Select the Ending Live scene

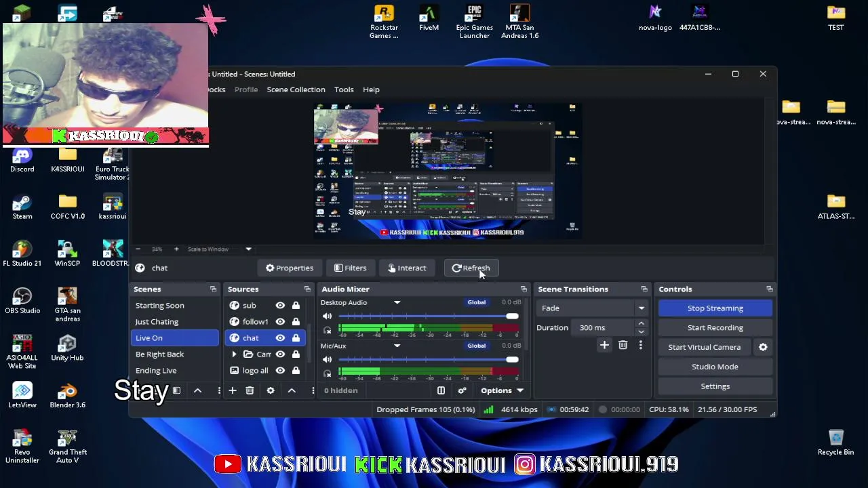(174, 371)
